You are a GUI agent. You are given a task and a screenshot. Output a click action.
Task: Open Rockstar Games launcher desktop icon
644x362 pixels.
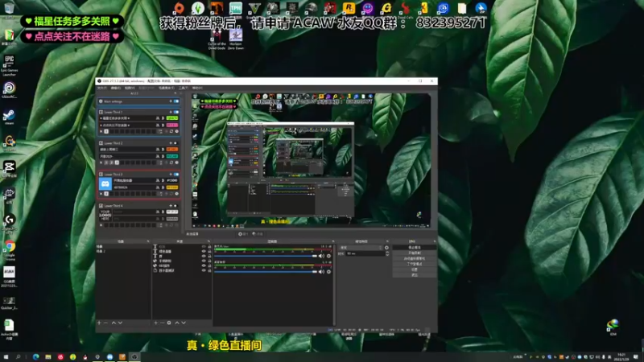tap(349, 9)
